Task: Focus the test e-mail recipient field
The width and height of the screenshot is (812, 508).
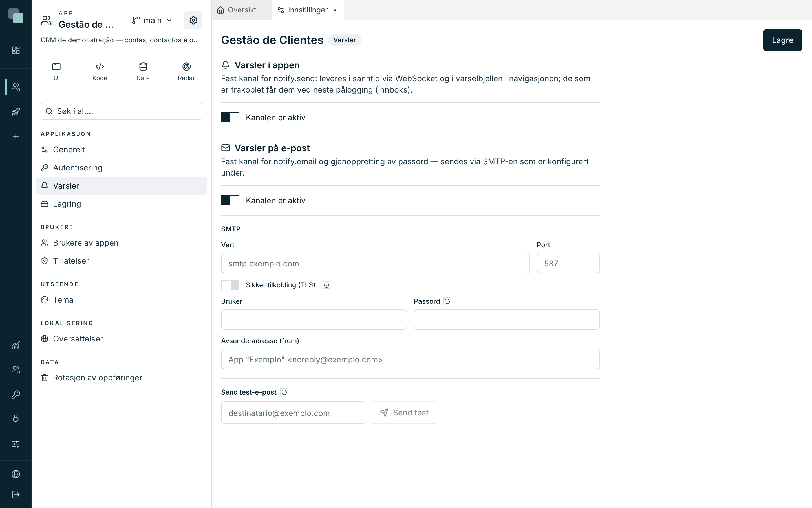Action: tap(293, 413)
